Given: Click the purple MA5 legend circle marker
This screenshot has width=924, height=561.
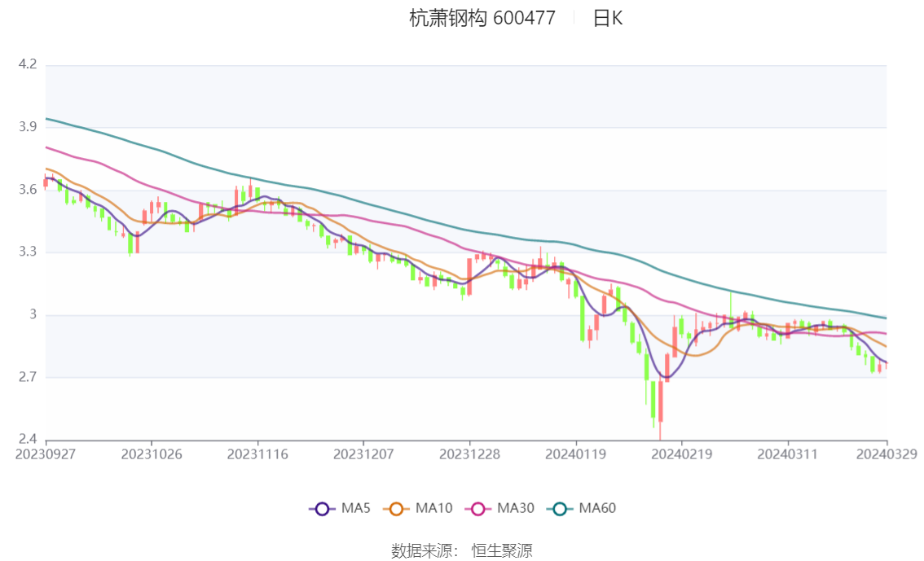Looking at the screenshot, I should click(x=322, y=509).
